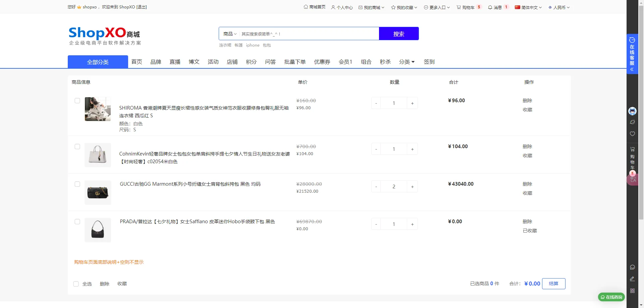
Task: Click the GUCCI bag quantity field
Action: (394, 187)
